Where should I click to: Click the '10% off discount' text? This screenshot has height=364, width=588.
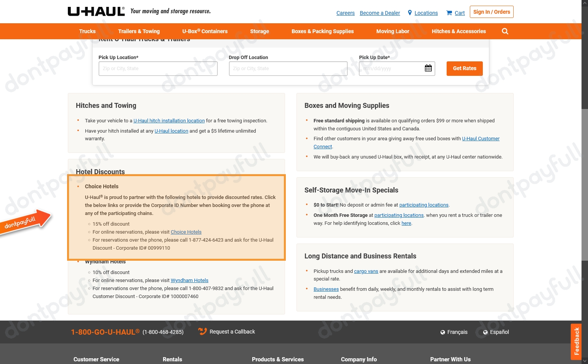(111, 273)
